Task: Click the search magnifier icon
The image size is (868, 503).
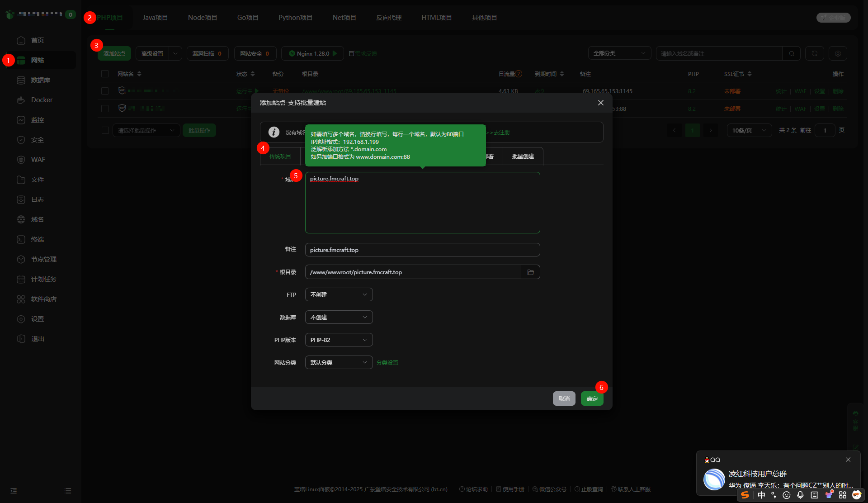Action: click(x=792, y=53)
